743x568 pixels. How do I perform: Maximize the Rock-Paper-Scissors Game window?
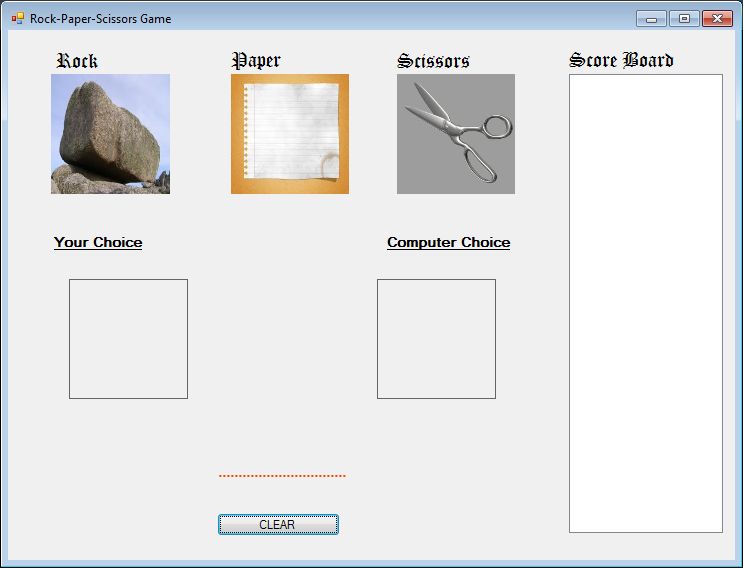click(x=684, y=19)
